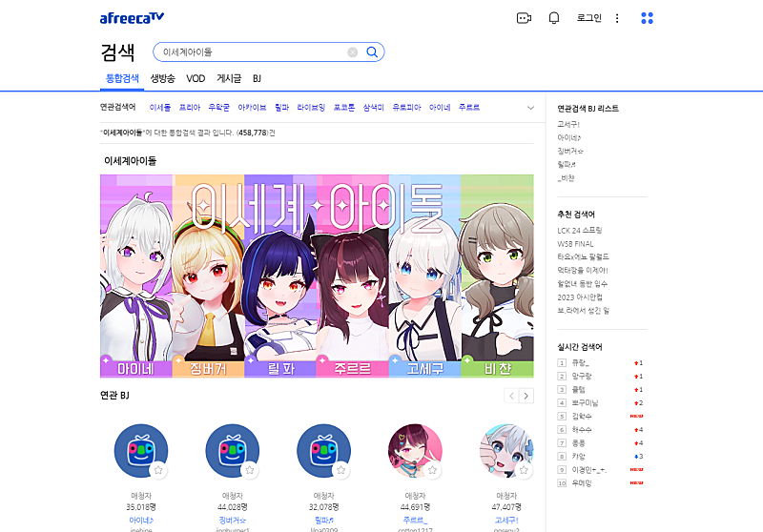Open avatar of BJ with 44,028 fans
This screenshot has height=532, width=763.
233,451
